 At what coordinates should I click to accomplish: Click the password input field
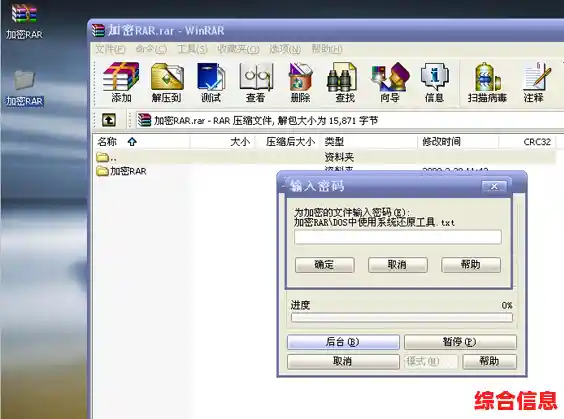pyautogui.click(x=397, y=237)
